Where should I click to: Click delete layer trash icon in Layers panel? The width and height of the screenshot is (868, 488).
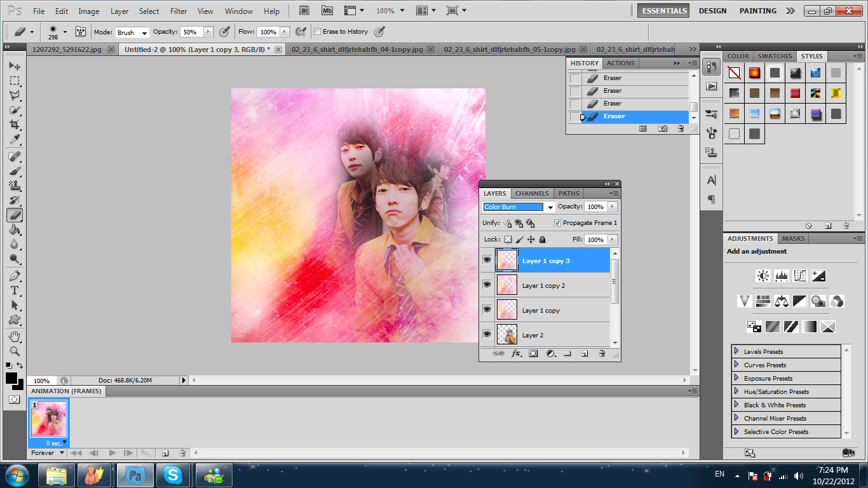pyautogui.click(x=601, y=353)
